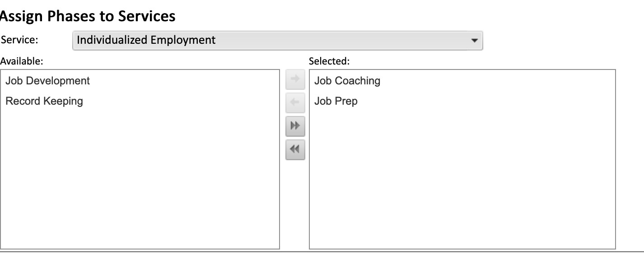This screenshot has height=268, width=644.
Task: Click the single right-arrow move button
Action: click(x=295, y=79)
